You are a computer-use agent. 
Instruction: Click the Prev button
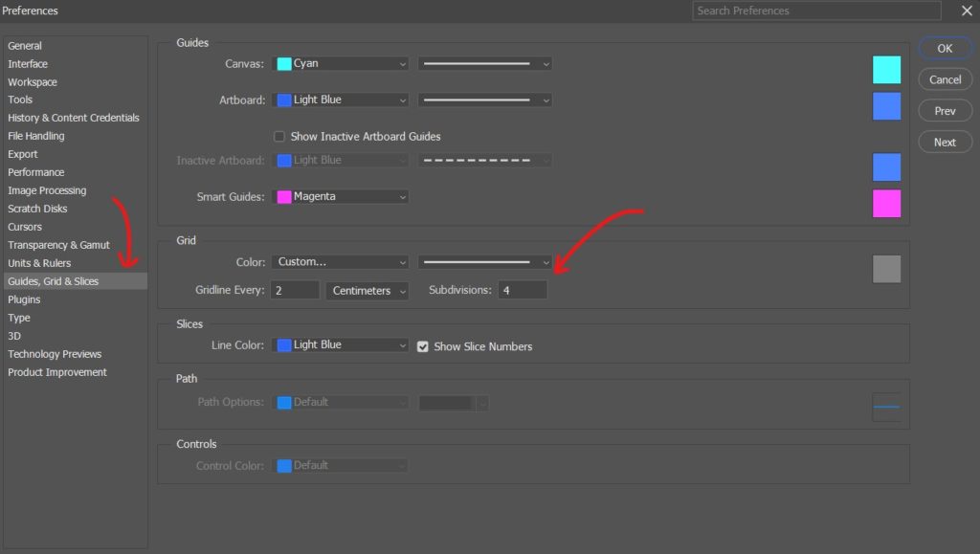pyautogui.click(x=945, y=111)
